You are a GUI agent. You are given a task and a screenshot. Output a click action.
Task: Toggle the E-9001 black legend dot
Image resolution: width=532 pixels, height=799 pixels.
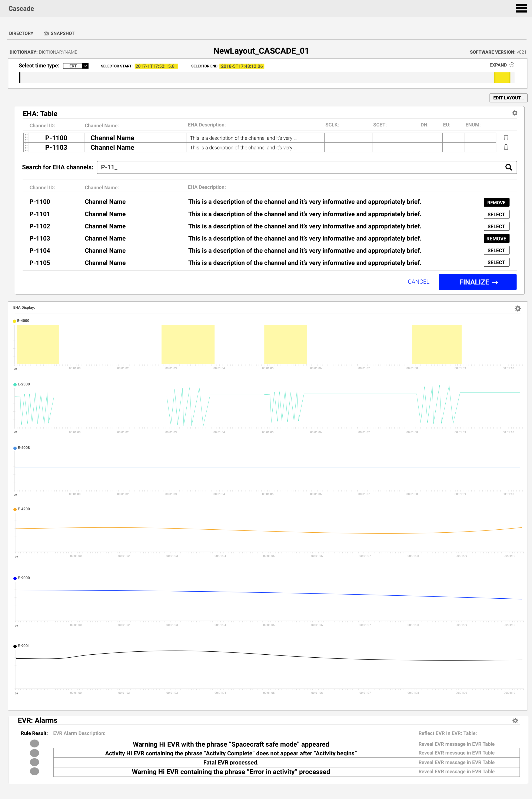(x=15, y=646)
